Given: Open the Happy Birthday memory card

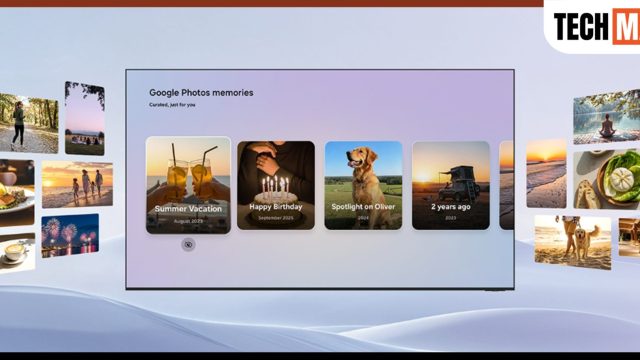Looking at the screenshot, I should click(276, 185).
